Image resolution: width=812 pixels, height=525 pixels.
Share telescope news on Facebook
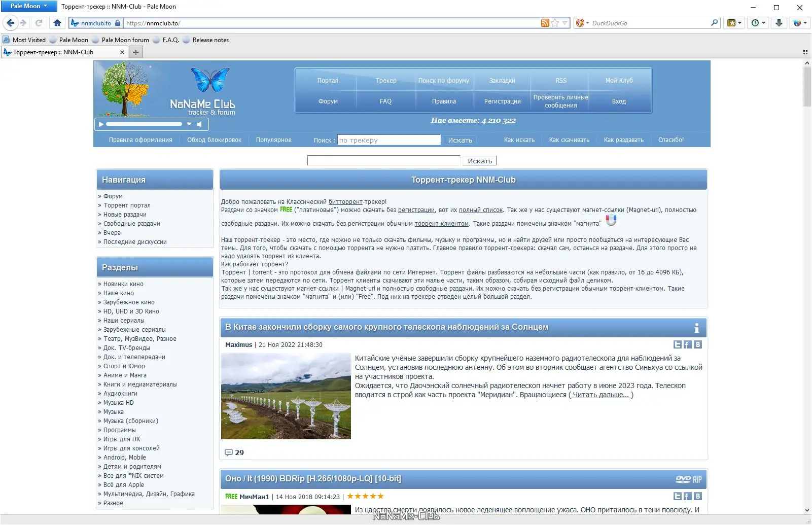(687, 345)
